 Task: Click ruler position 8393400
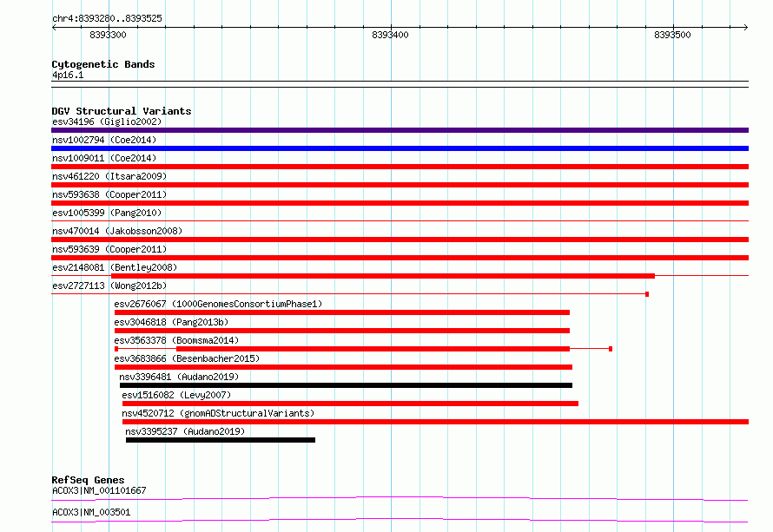tap(391, 35)
